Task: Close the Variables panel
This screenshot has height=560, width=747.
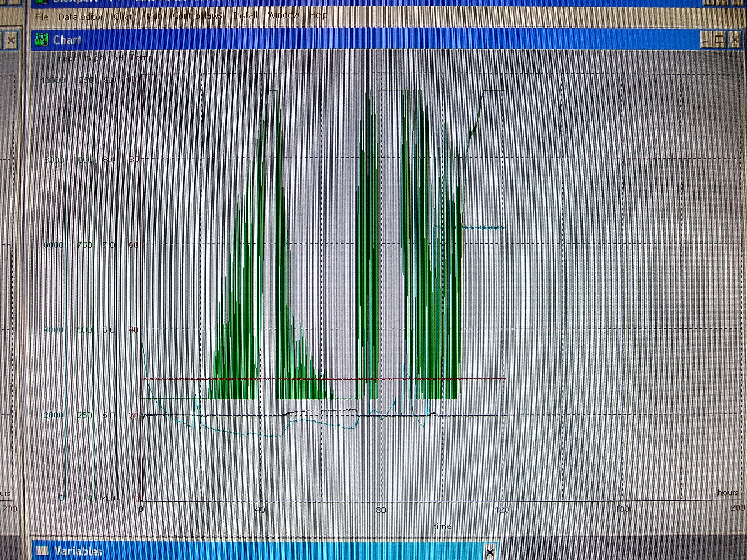Action: (490, 552)
